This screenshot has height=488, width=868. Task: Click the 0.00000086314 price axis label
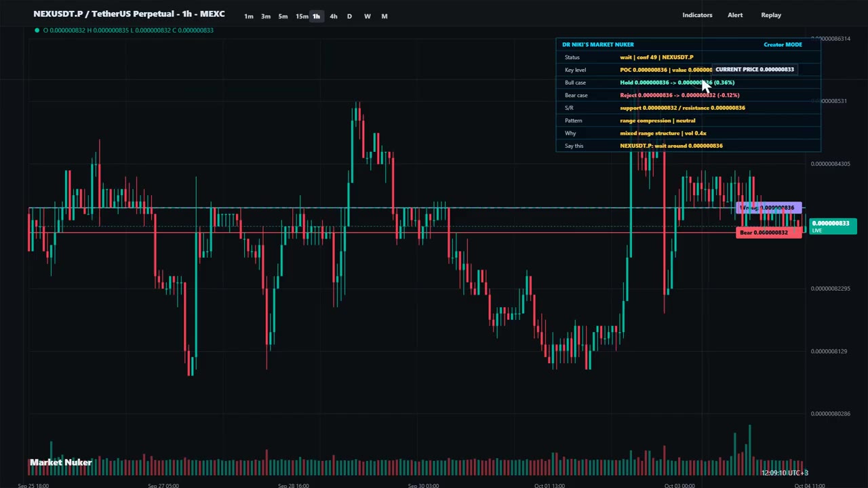[x=830, y=39]
